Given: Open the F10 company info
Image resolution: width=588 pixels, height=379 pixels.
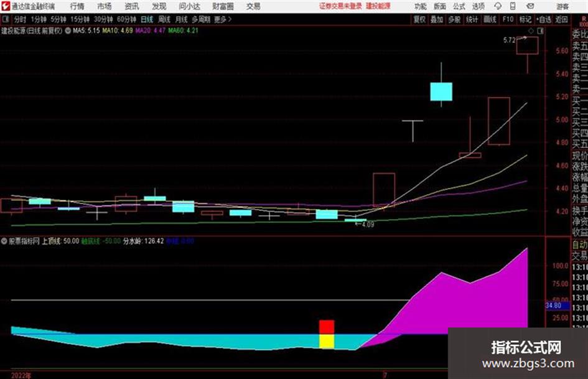Looking at the screenshot, I should 508,19.
